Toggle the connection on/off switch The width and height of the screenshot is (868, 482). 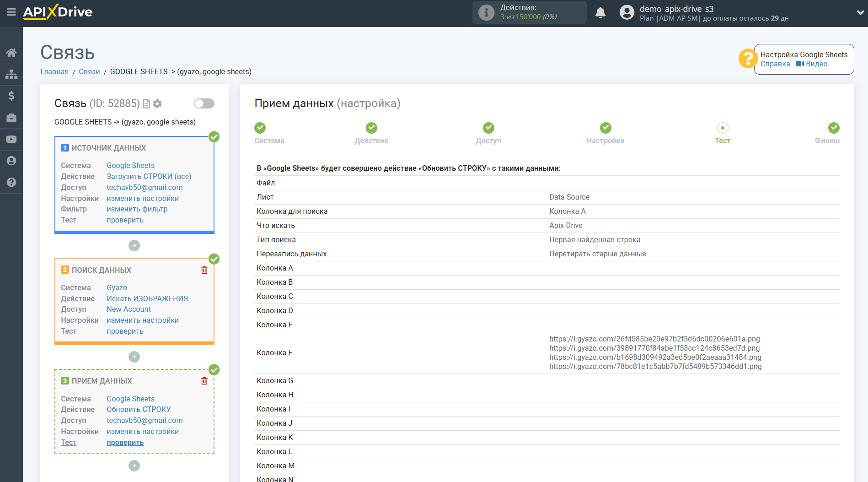pyautogui.click(x=204, y=103)
